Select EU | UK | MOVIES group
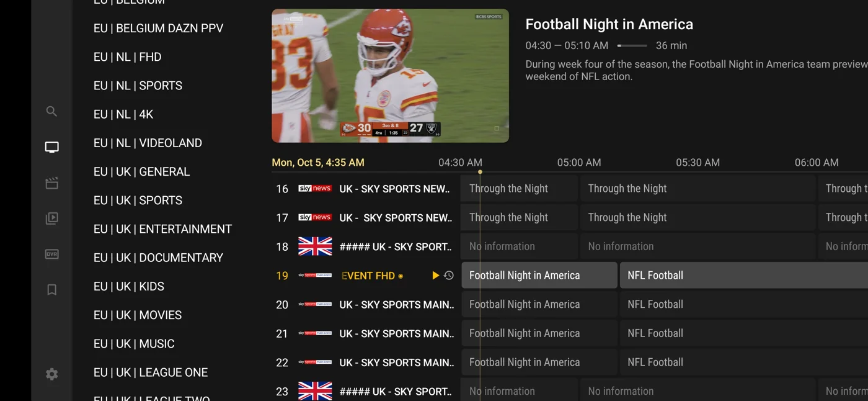 pos(137,315)
